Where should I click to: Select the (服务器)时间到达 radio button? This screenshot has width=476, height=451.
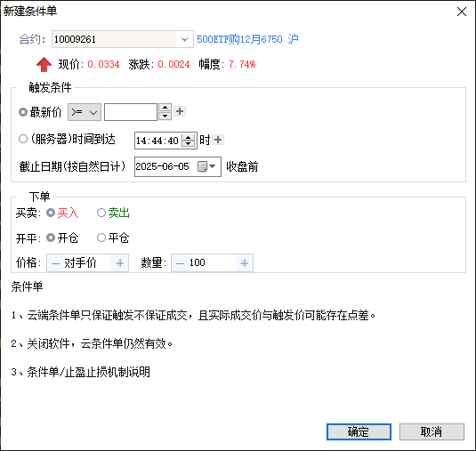pyautogui.click(x=23, y=139)
